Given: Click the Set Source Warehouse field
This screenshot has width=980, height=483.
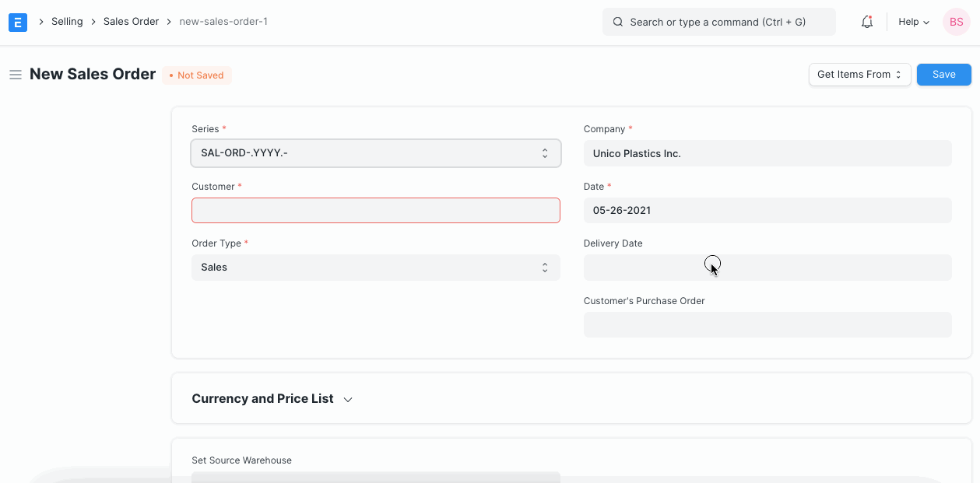Looking at the screenshot, I should [376, 477].
